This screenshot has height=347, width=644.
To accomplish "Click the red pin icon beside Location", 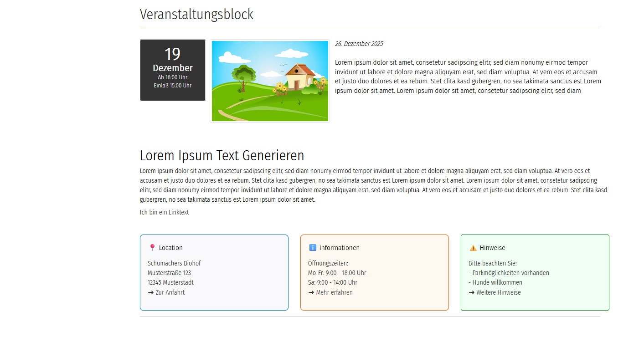I will click(x=152, y=248).
